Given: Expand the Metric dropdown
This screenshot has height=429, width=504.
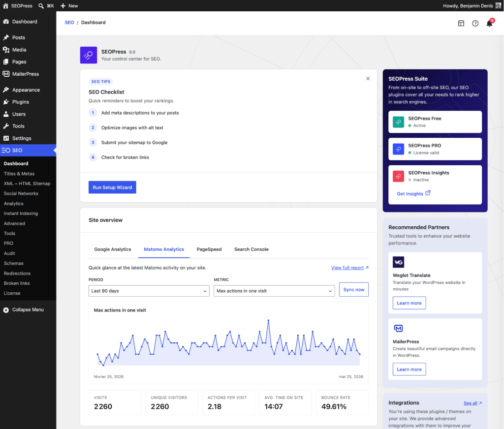Looking at the screenshot, I should point(274,291).
